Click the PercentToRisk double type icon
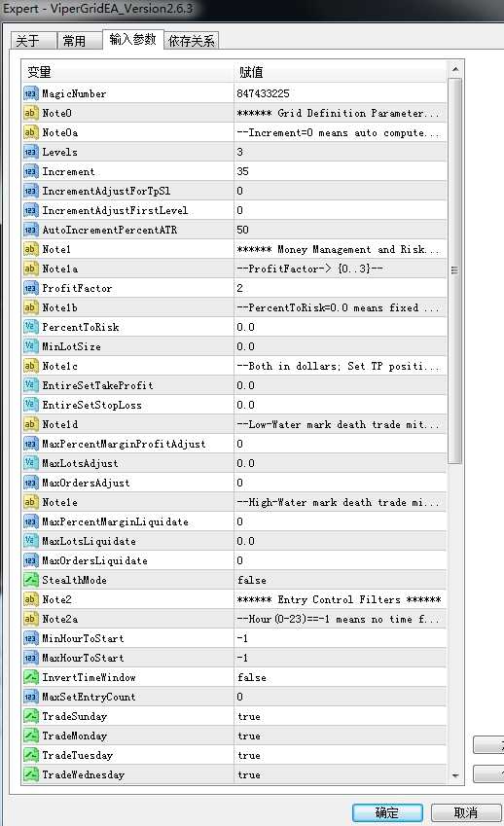Viewport: 504px width, 826px height. tap(30, 327)
